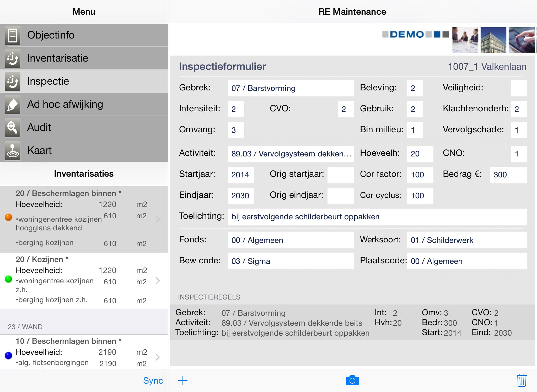Edit the CVO value field

[346, 109]
